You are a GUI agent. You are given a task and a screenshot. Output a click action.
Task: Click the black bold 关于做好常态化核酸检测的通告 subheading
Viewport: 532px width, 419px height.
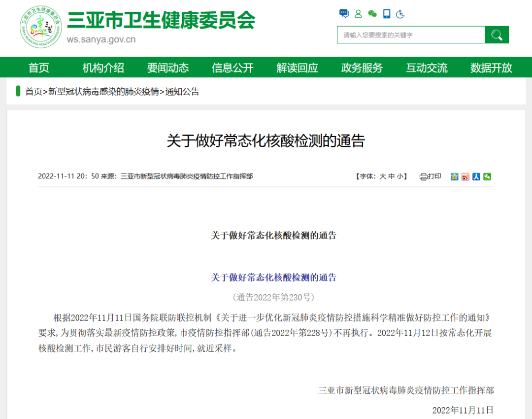click(273, 235)
